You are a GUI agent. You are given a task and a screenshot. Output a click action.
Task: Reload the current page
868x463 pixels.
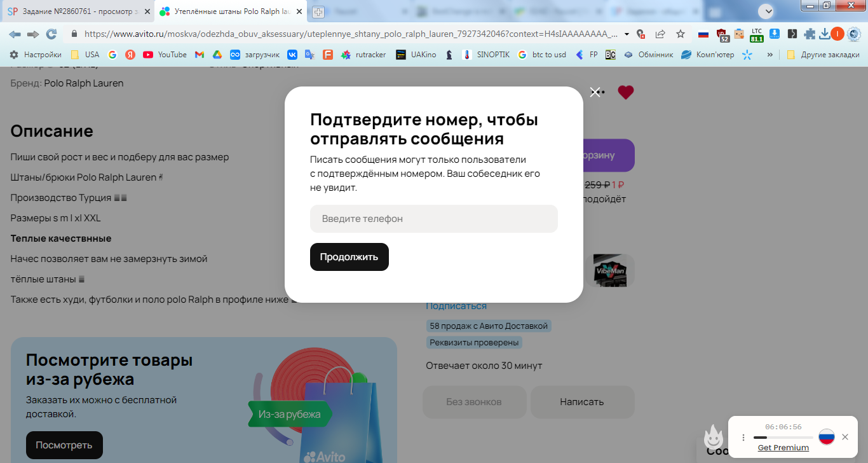point(51,34)
